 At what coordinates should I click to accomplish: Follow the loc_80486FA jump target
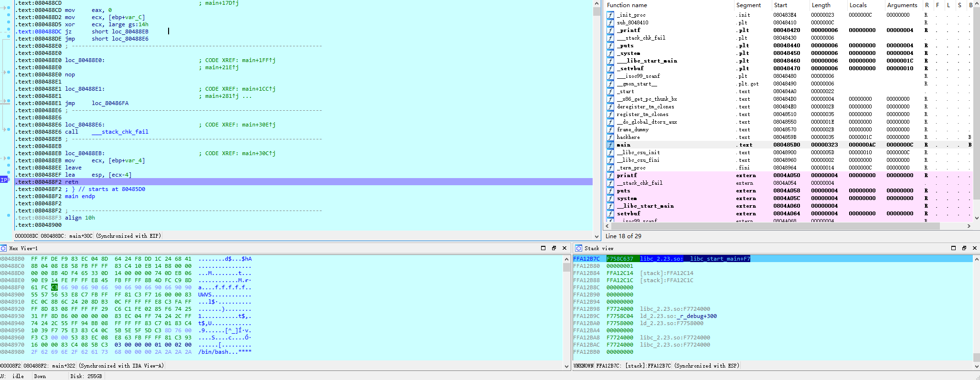click(110, 103)
